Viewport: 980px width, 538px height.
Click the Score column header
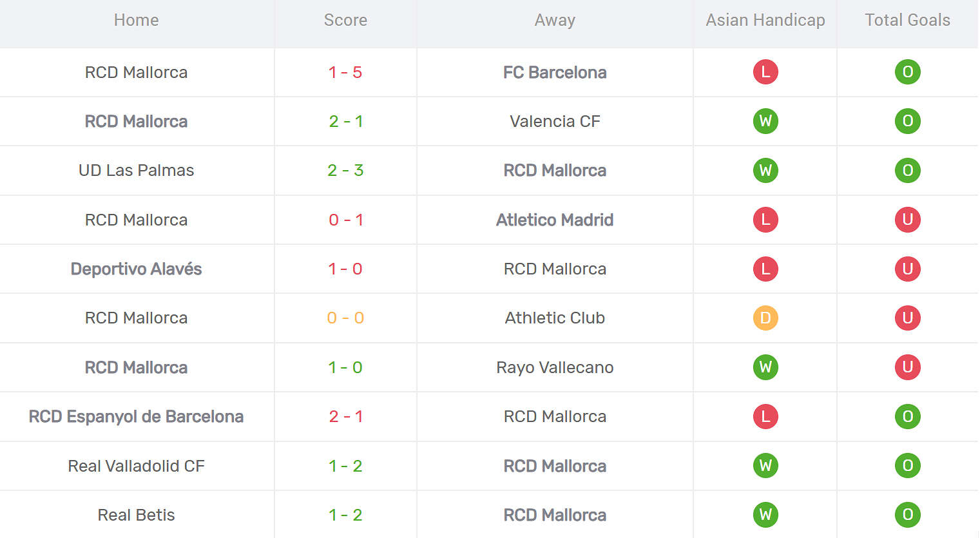coord(345,20)
